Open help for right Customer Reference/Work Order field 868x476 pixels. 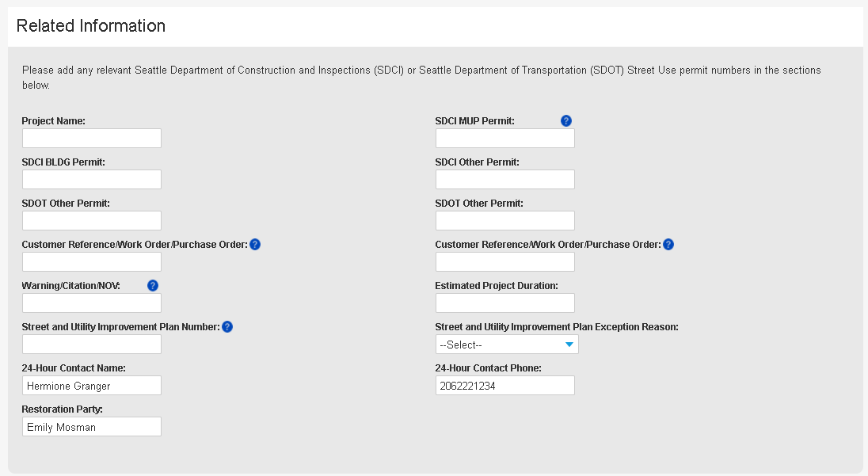pos(668,245)
